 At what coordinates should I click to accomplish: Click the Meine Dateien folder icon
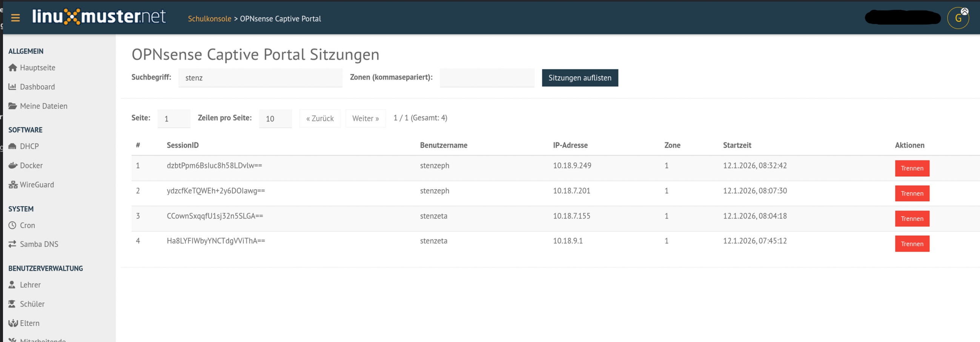click(12, 106)
